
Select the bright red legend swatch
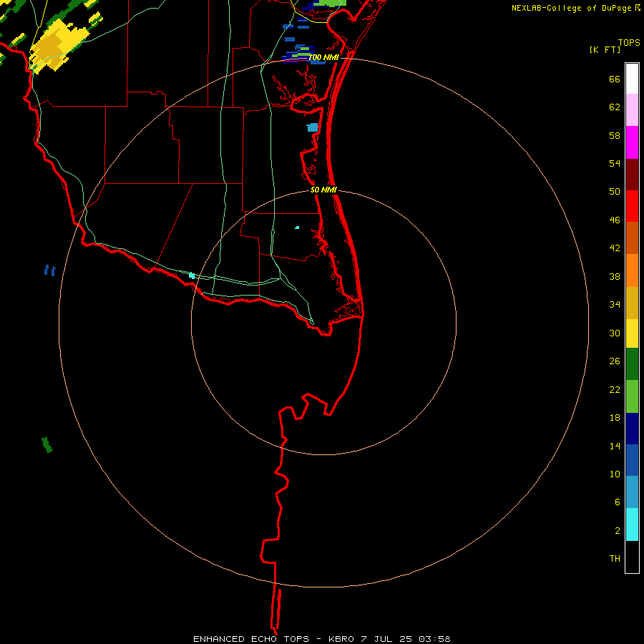632,206
